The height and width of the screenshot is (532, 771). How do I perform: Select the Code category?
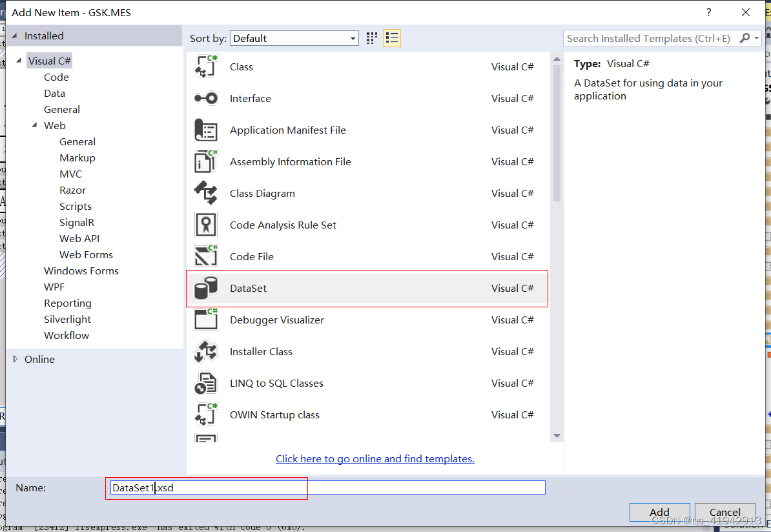[57, 77]
